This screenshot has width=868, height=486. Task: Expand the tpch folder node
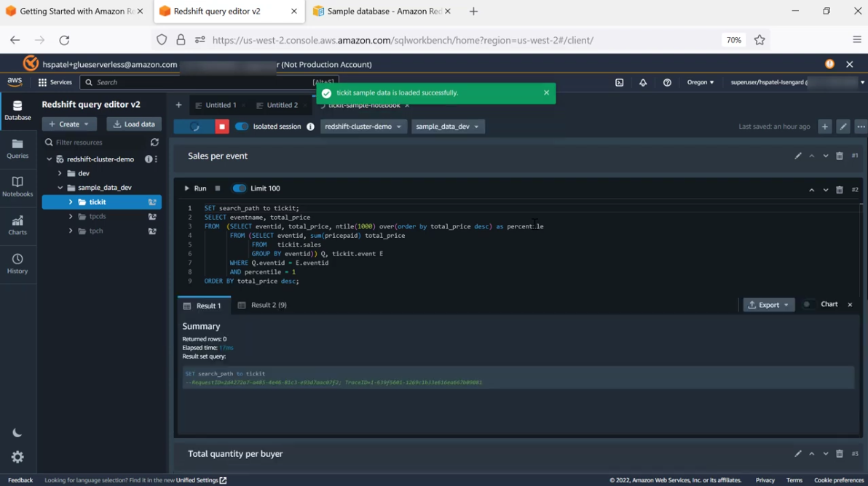[x=71, y=231]
